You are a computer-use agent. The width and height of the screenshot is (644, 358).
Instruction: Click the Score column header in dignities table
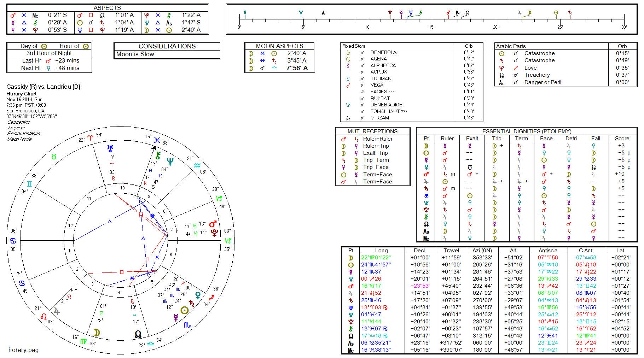622,139
